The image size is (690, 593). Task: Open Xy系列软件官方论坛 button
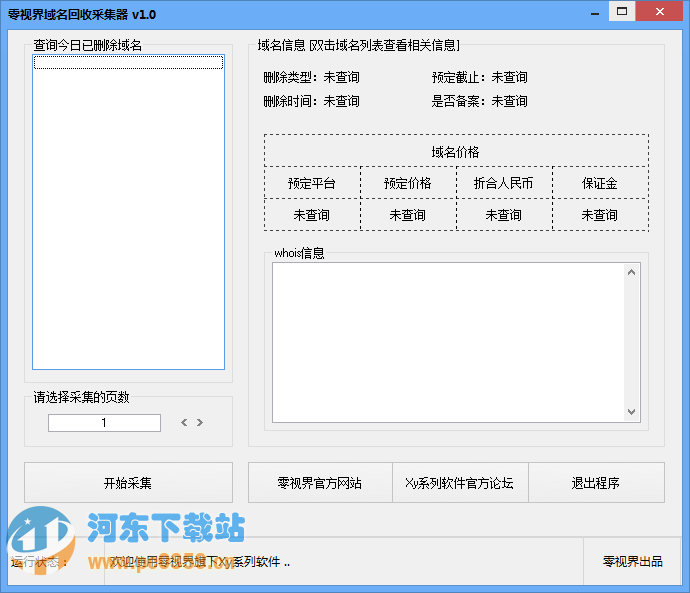[460, 483]
